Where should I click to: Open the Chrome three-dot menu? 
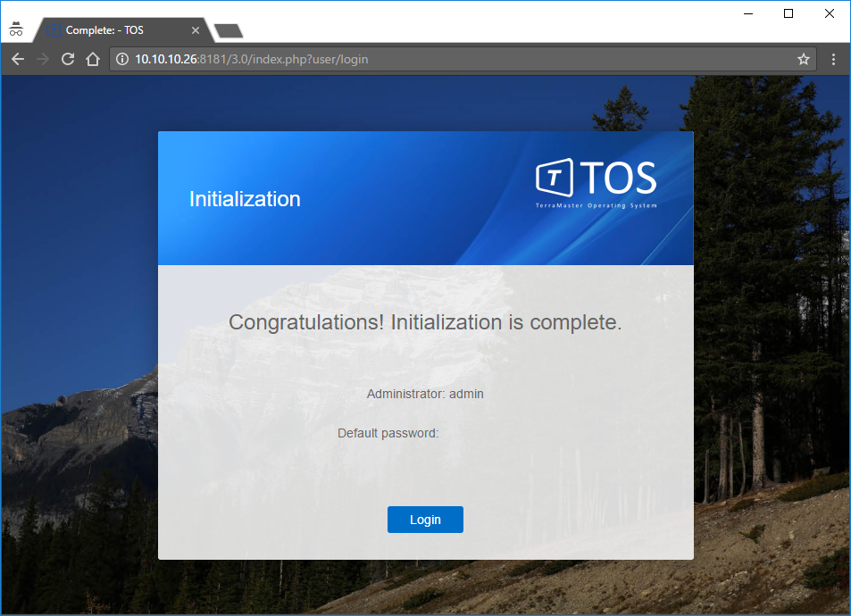834,59
